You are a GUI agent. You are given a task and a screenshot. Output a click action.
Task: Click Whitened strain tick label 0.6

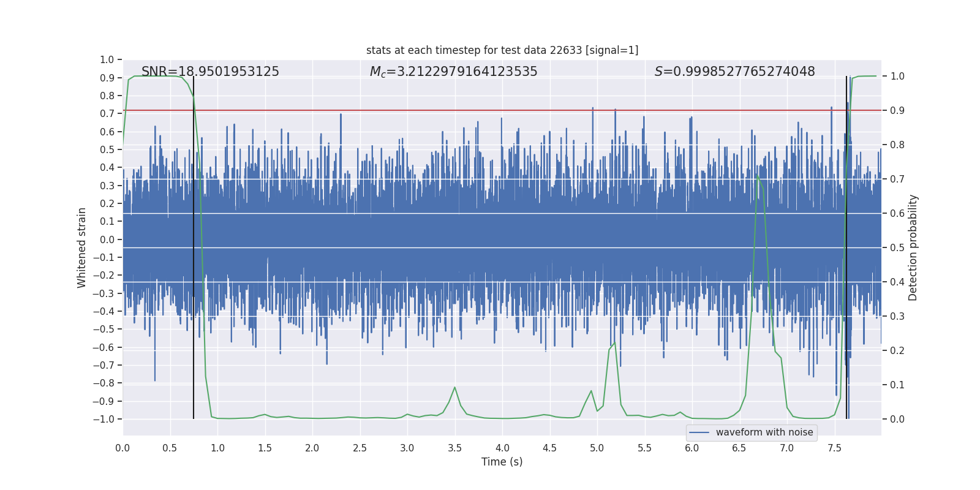tap(107, 132)
